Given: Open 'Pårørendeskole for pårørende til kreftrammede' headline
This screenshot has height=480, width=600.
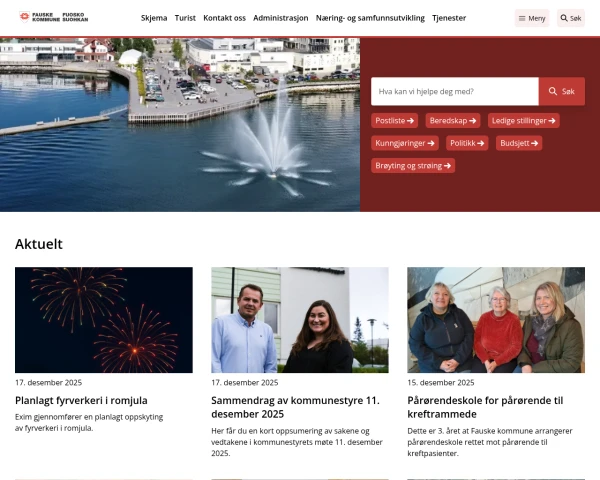Looking at the screenshot, I should [x=485, y=407].
